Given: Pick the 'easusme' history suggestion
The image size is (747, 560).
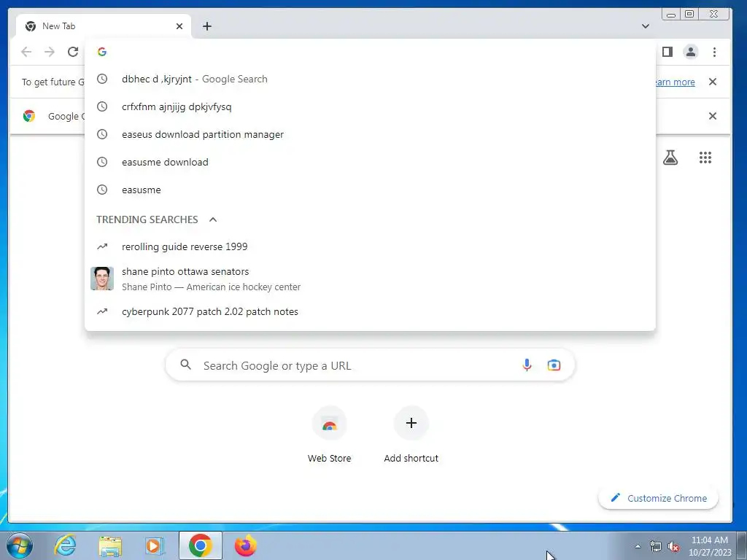Looking at the screenshot, I should (x=370, y=190).
